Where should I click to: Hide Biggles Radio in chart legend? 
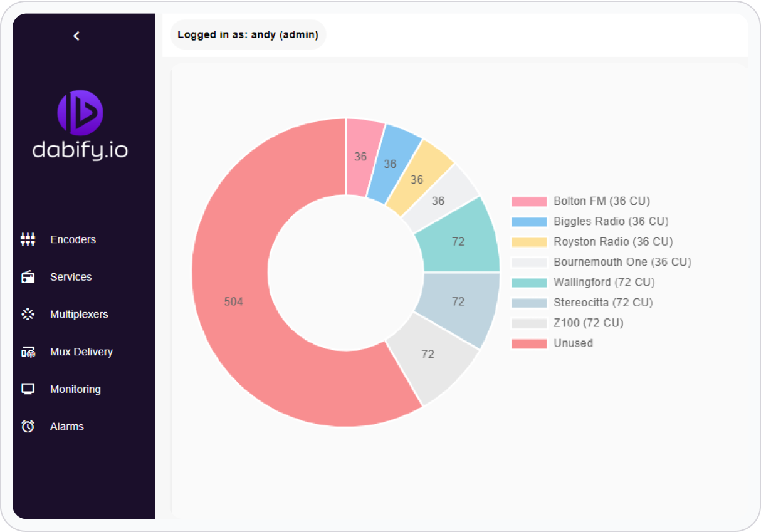611,221
